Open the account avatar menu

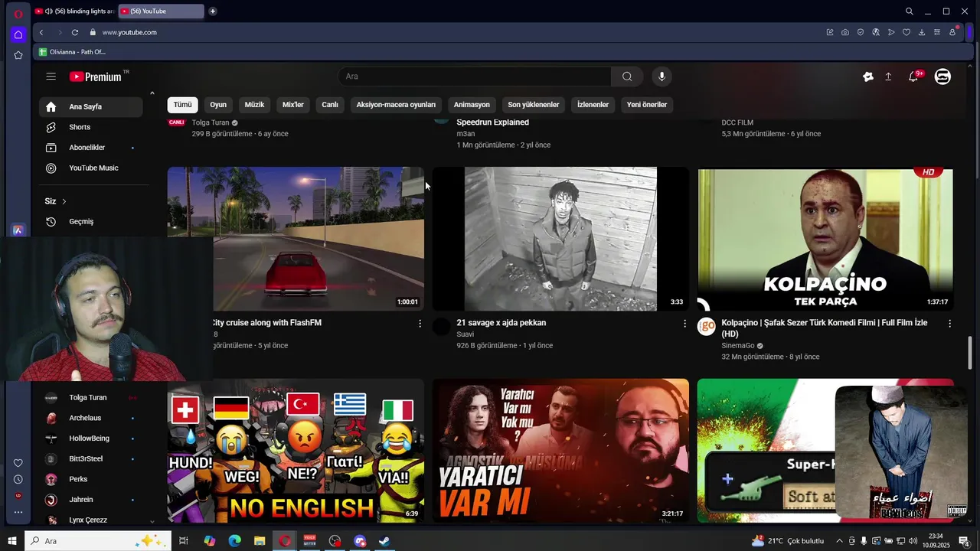[943, 77]
